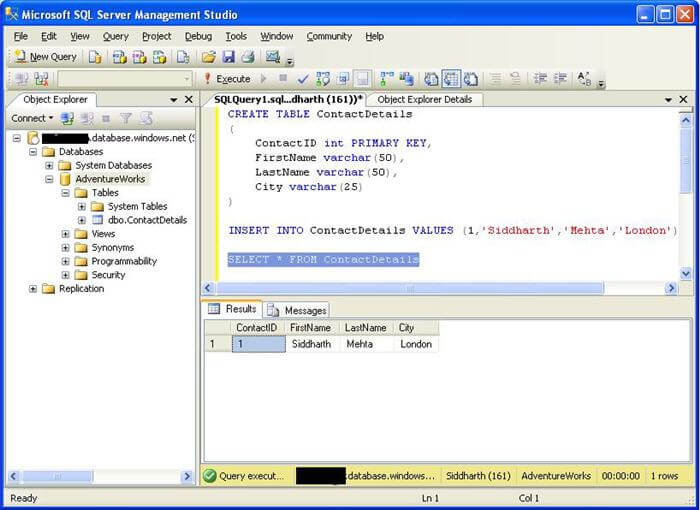This screenshot has height=510, width=700.
Task: Select the Security folder
Action: point(108,275)
